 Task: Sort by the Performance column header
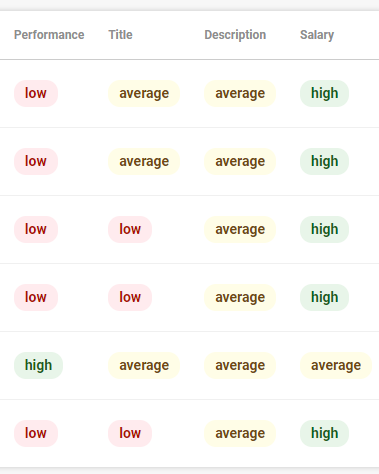[49, 35]
